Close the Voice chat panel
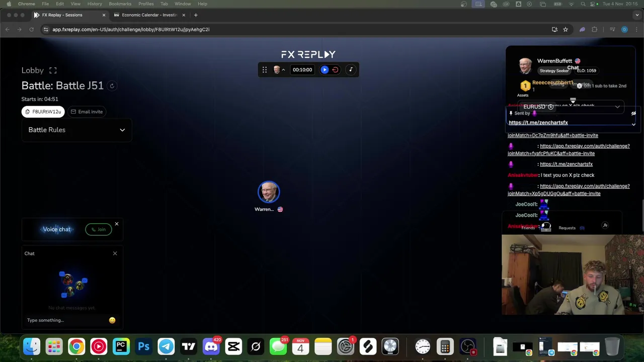Viewport: 644px width, 362px height. (x=116, y=224)
